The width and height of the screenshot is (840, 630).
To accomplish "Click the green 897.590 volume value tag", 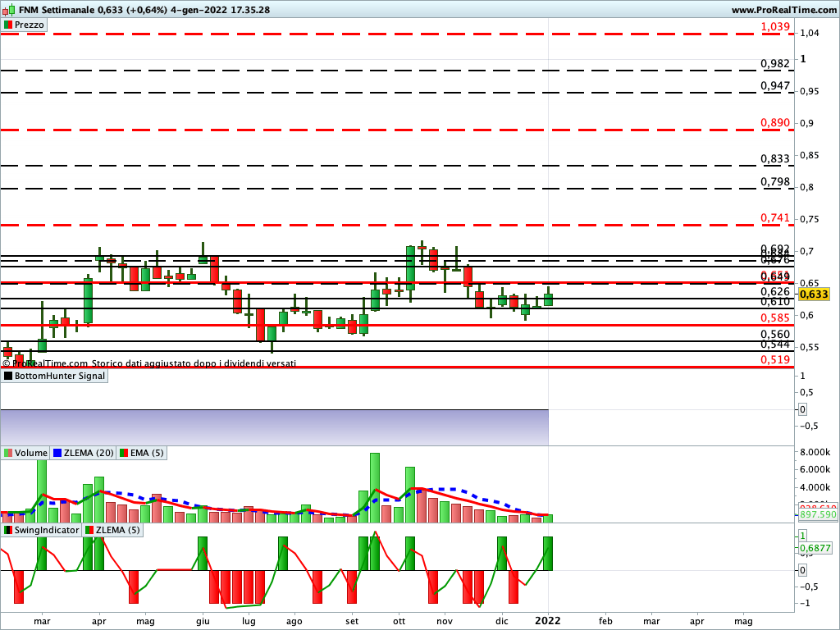I will (x=817, y=514).
